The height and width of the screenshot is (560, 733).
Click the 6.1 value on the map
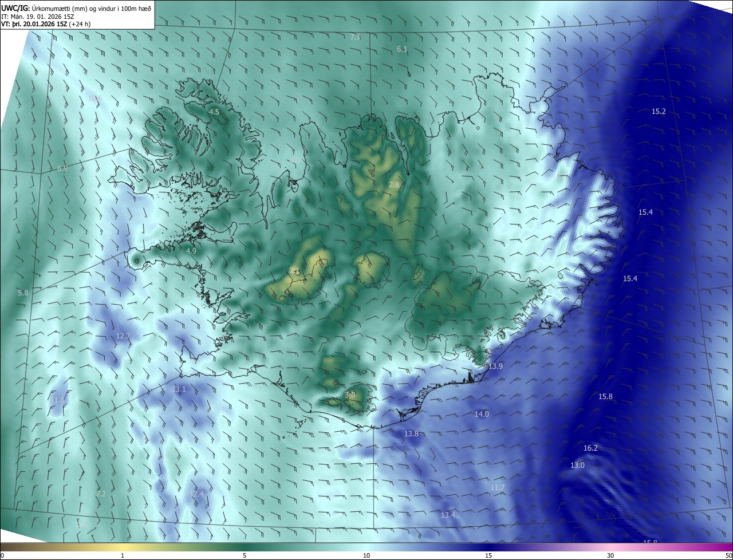click(x=402, y=49)
